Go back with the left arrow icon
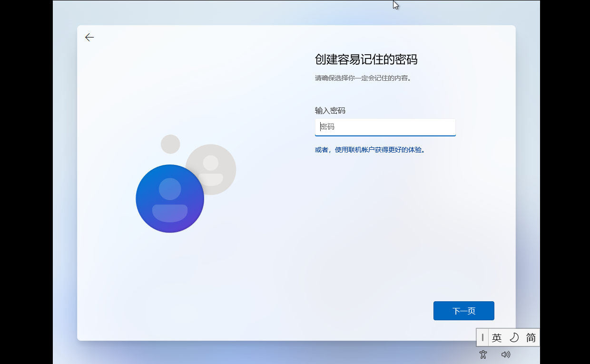 [89, 38]
